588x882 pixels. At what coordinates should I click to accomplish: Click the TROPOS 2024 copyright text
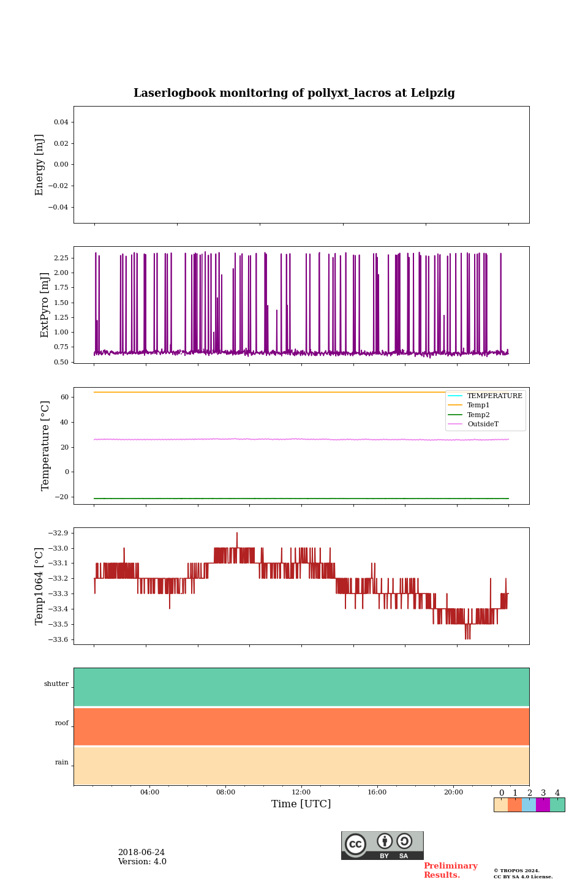point(517,870)
